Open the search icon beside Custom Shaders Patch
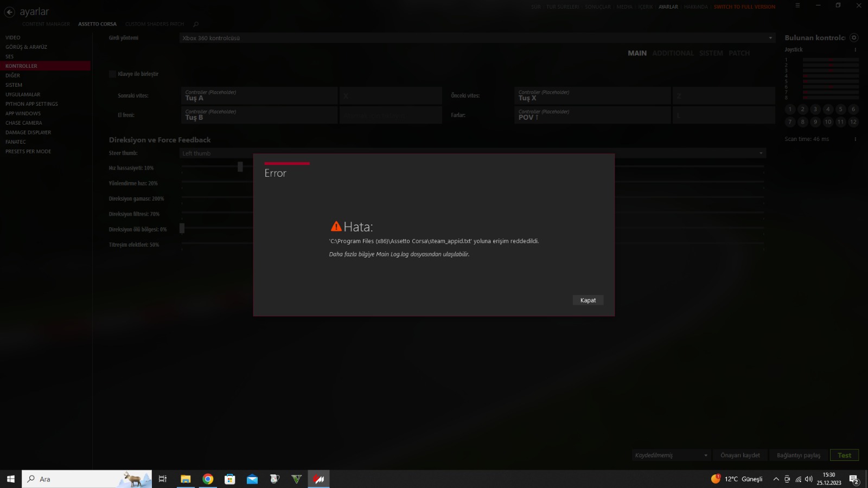 click(196, 24)
